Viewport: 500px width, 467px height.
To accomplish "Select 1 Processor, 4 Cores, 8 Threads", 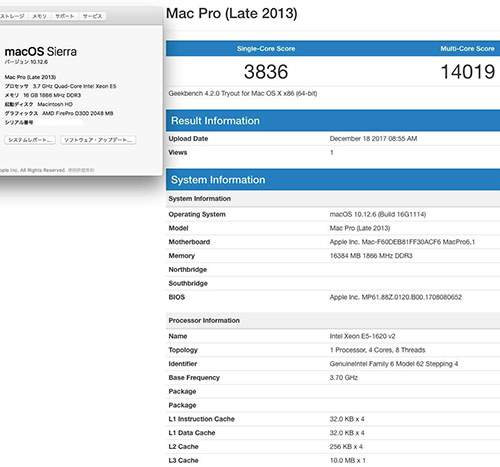I will point(377,350).
